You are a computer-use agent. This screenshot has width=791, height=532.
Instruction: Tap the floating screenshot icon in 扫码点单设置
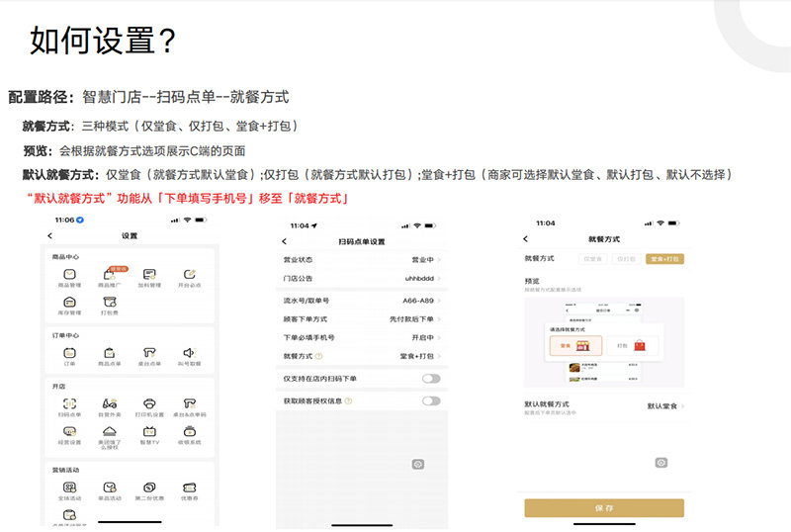[417, 464]
